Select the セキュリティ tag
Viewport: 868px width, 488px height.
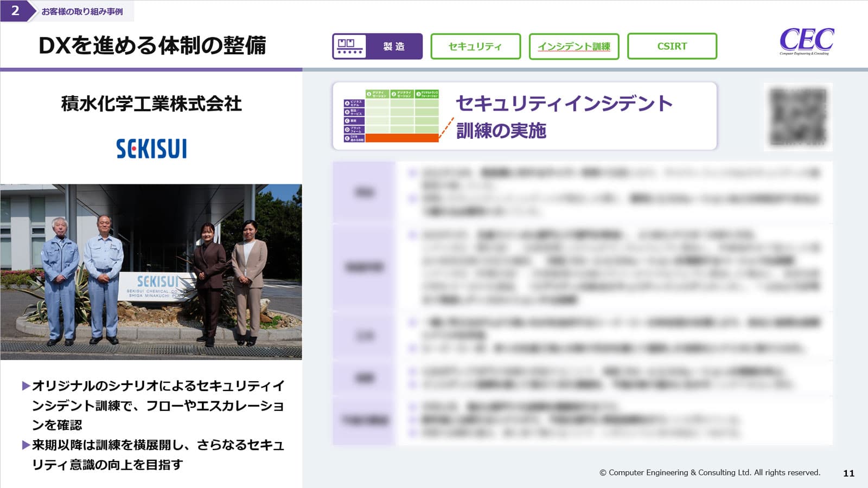[475, 46]
